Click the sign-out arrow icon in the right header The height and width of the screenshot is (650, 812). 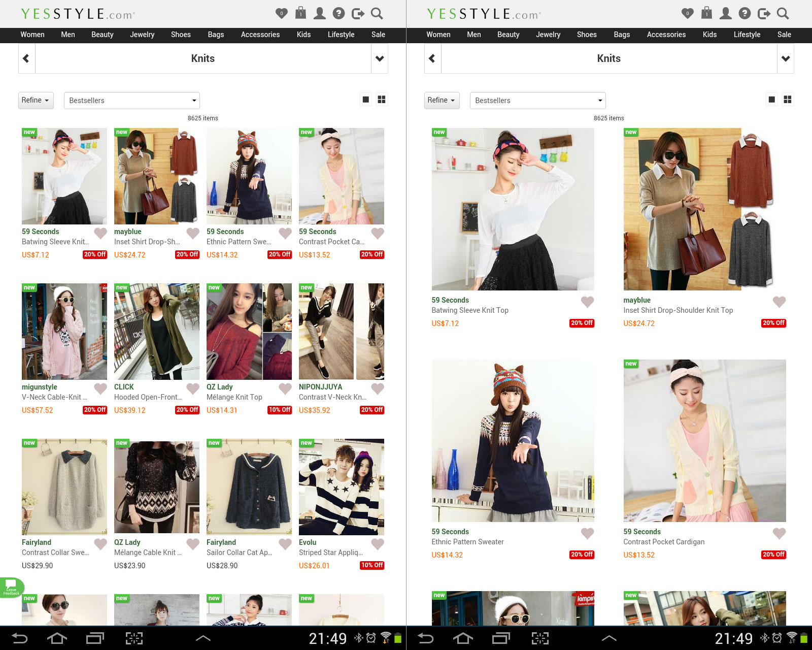pyautogui.click(x=764, y=14)
